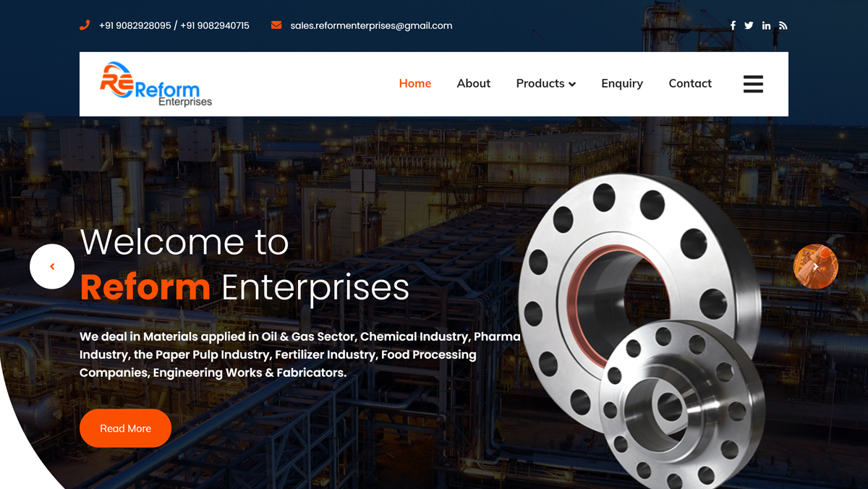Open the RSS feed icon
The width and height of the screenshot is (868, 489).
click(783, 25)
